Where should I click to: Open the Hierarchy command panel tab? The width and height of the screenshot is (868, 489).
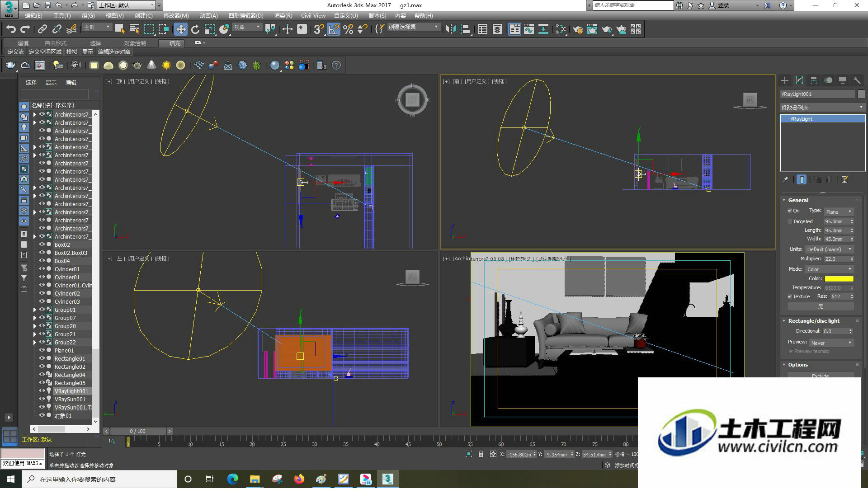pyautogui.click(x=814, y=80)
